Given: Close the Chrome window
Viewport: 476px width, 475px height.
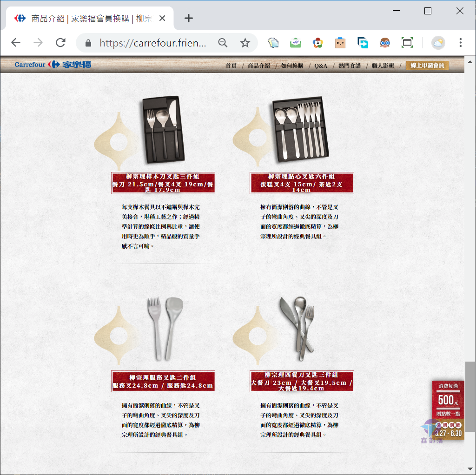Looking at the screenshot, I should (x=460, y=11).
